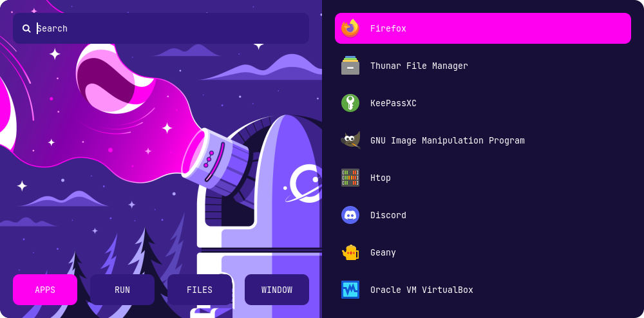Open the FILES mode tab

coord(200,290)
